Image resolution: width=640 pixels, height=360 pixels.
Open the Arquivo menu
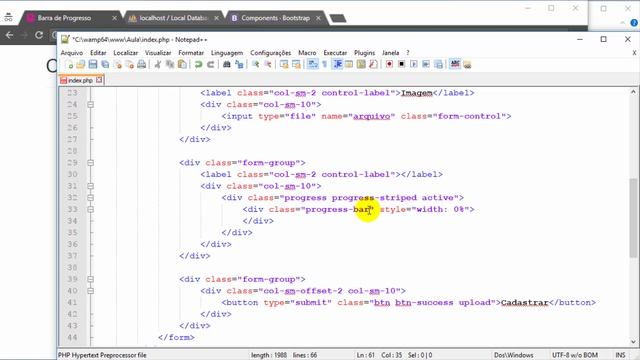(72, 53)
